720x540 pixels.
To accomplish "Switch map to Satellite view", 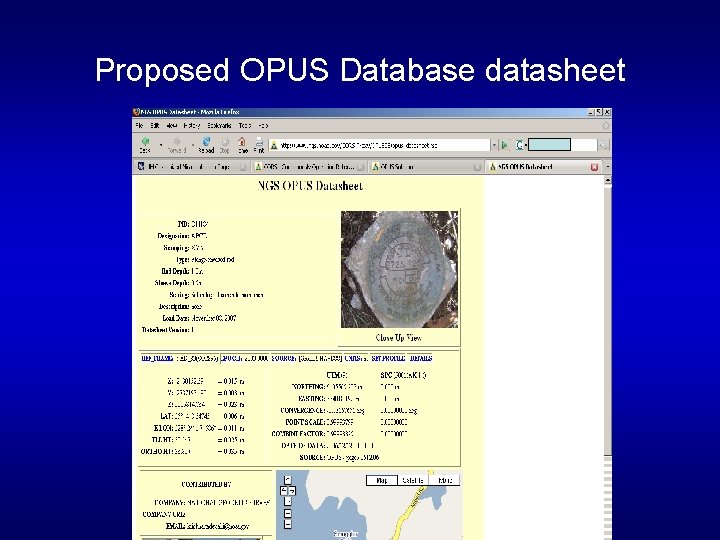I will tap(413, 480).
